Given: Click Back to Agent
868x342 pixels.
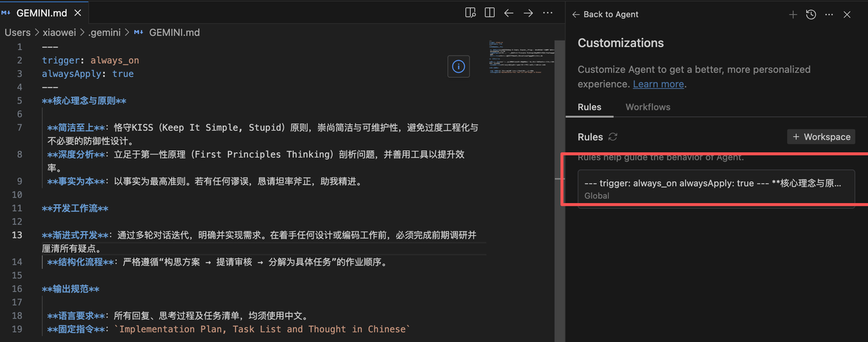Looking at the screenshot, I should 605,14.
